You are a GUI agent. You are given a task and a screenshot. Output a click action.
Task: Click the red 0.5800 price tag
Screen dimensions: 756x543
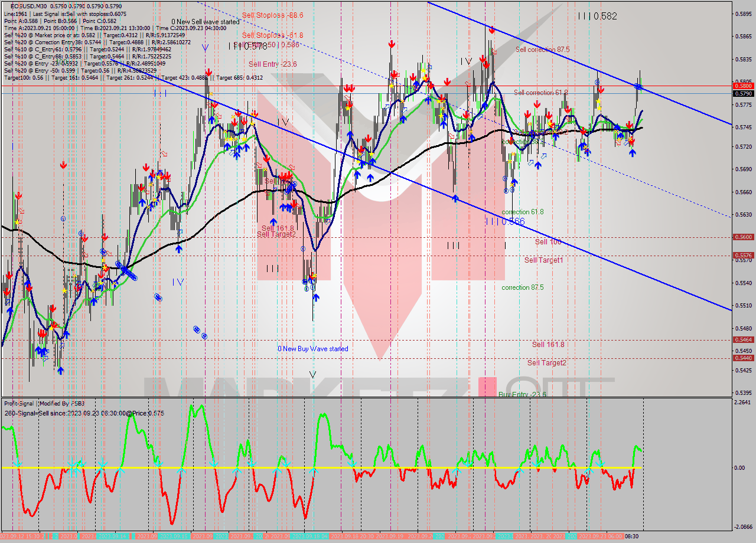click(743, 86)
